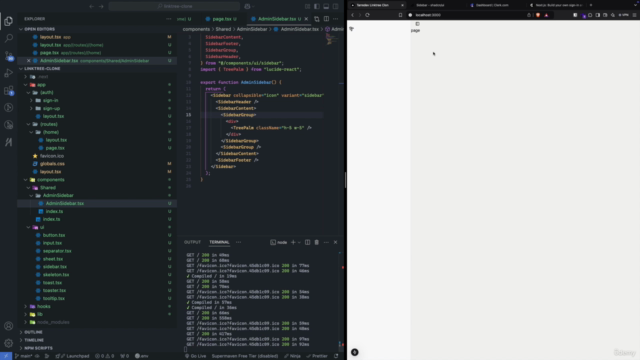This screenshot has height=360, width=640.
Task: Open the Source Control view
Action: (x=9, y=56)
